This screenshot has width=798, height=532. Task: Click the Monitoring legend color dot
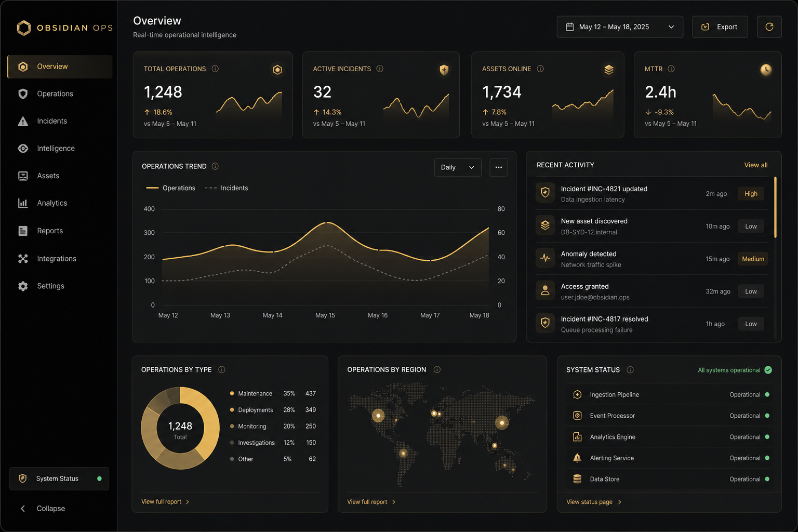coord(232,426)
